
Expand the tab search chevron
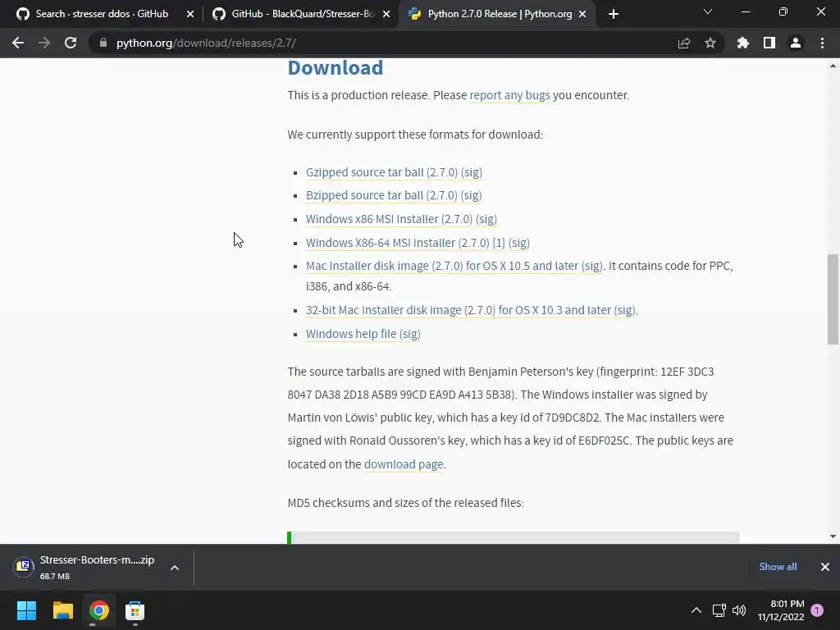[x=708, y=11]
